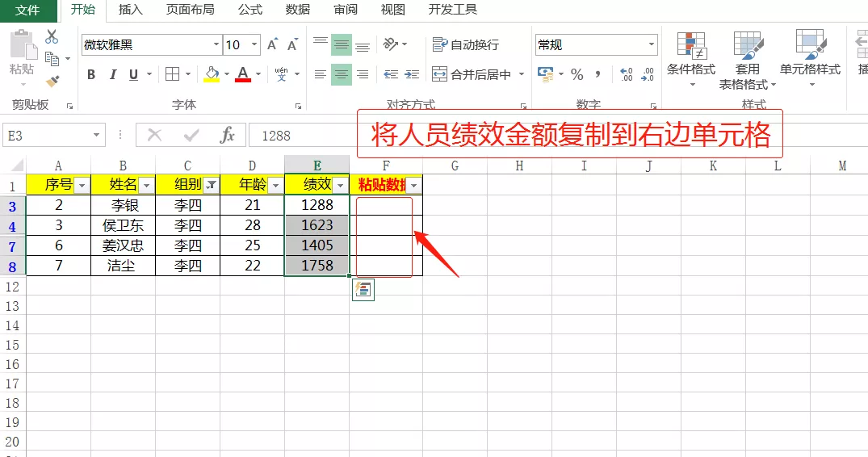
Task: Click the Borders grid icon
Action: point(172,74)
